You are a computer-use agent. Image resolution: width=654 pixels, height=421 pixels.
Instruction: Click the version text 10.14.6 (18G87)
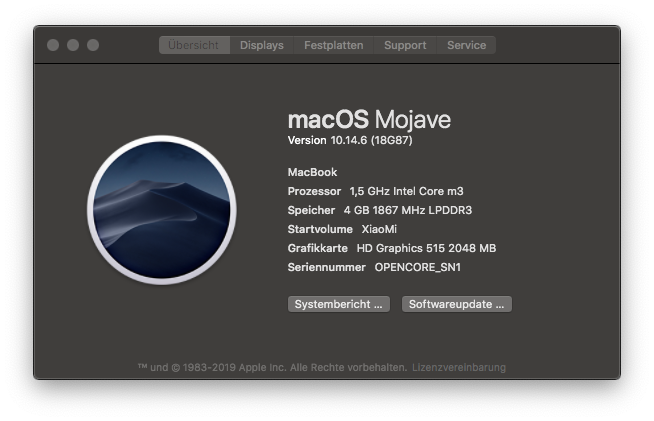371,140
